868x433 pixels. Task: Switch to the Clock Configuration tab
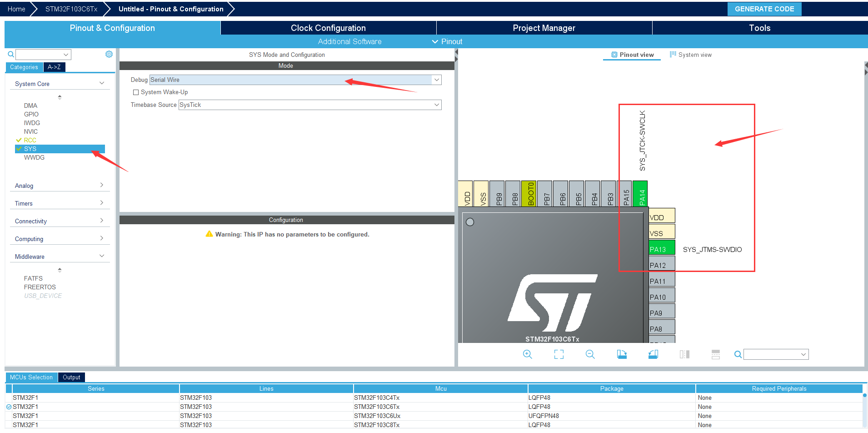point(328,28)
